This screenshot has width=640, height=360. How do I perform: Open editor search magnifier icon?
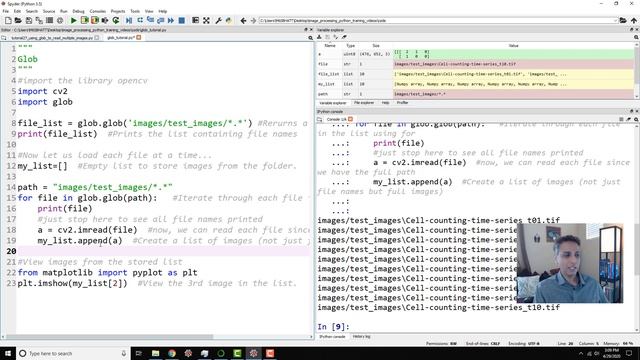(x=311, y=38)
